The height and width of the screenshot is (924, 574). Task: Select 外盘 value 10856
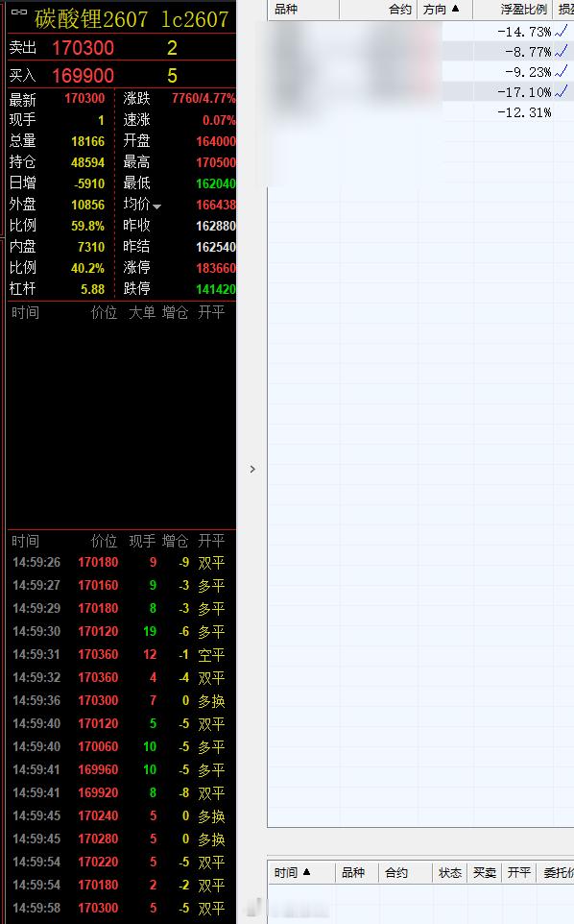click(x=87, y=205)
